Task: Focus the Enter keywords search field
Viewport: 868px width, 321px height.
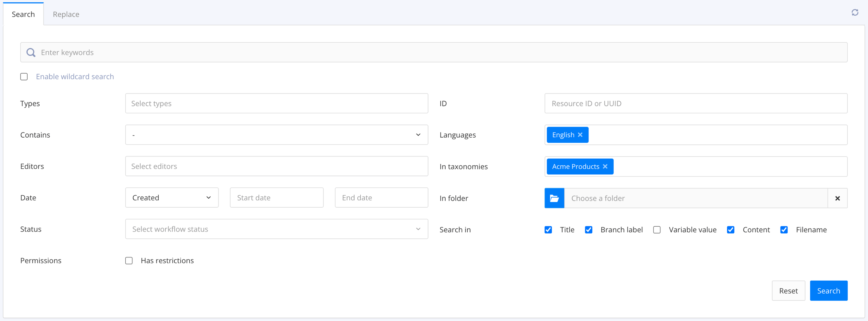Action: [x=434, y=52]
